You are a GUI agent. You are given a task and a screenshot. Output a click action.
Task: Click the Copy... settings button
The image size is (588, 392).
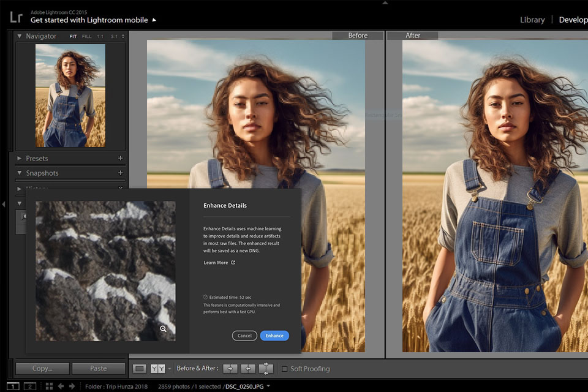point(42,368)
